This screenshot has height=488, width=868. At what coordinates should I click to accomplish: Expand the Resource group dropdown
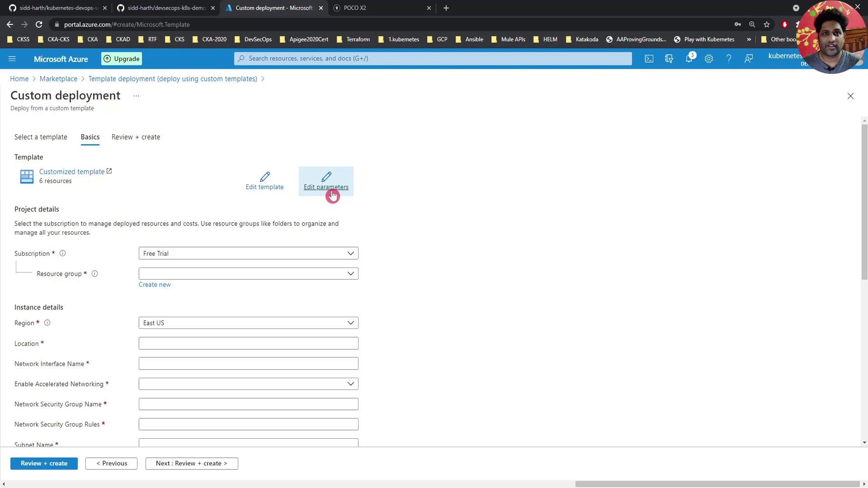point(248,274)
